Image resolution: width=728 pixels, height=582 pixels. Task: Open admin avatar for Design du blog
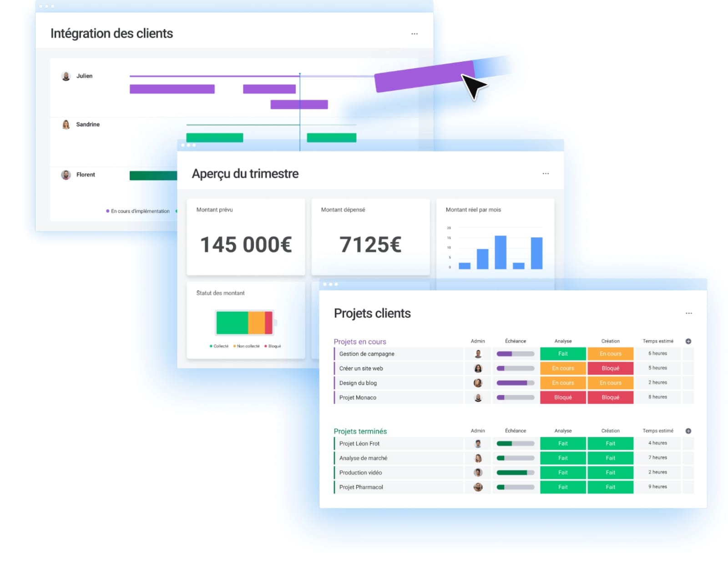(478, 383)
